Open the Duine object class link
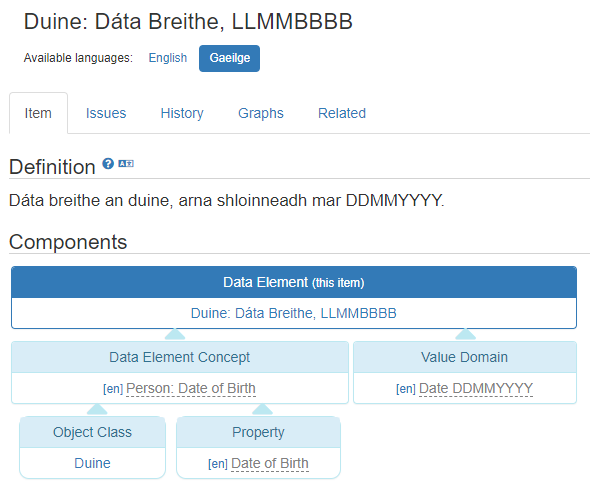The height and width of the screenshot is (485, 590). 92,463
